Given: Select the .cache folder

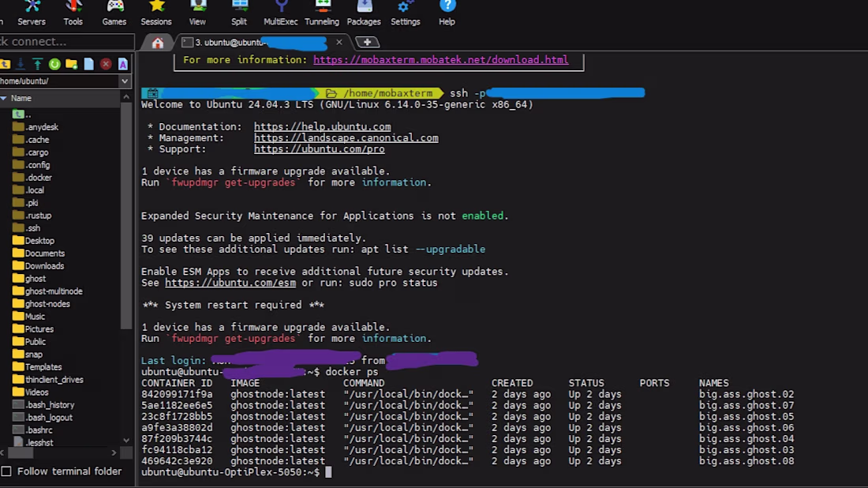Looking at the screenshot, I should tap(31, 140).
